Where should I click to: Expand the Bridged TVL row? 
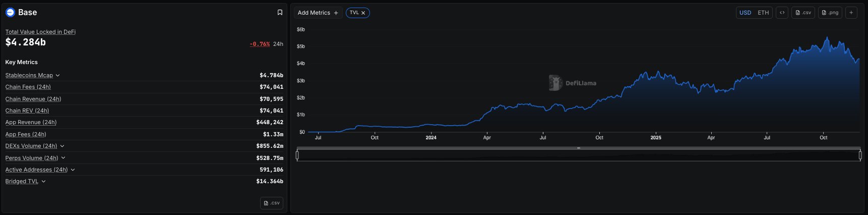43,182
